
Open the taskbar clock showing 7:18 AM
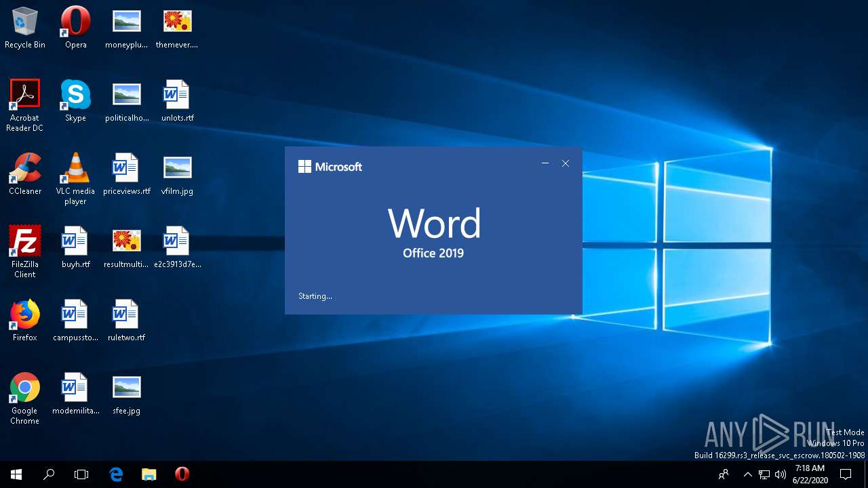[810, 474]
